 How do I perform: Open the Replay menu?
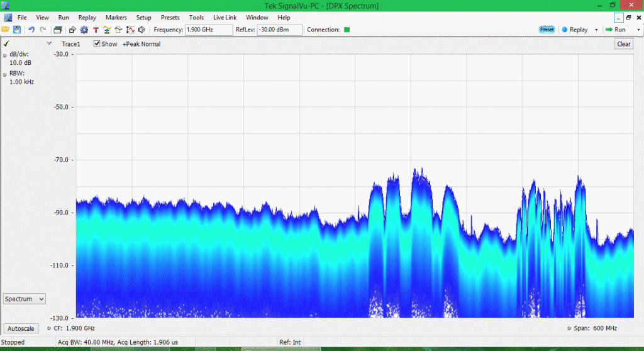pos(87,17)
